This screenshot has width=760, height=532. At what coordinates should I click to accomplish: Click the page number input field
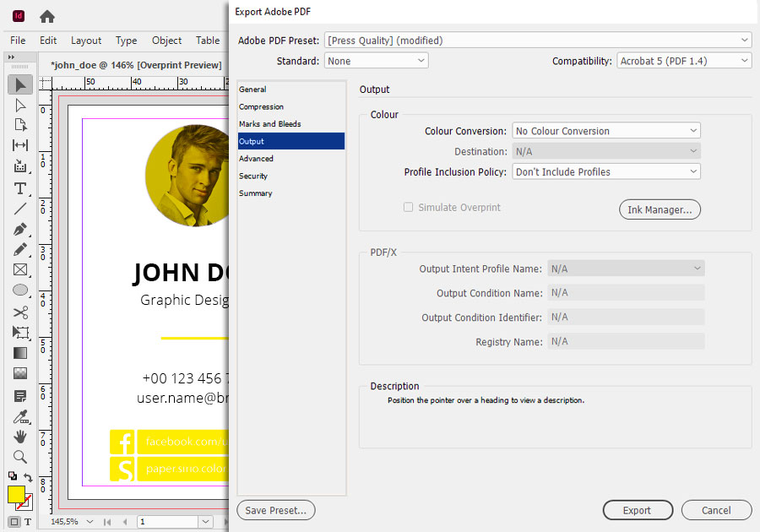point(168,522)
